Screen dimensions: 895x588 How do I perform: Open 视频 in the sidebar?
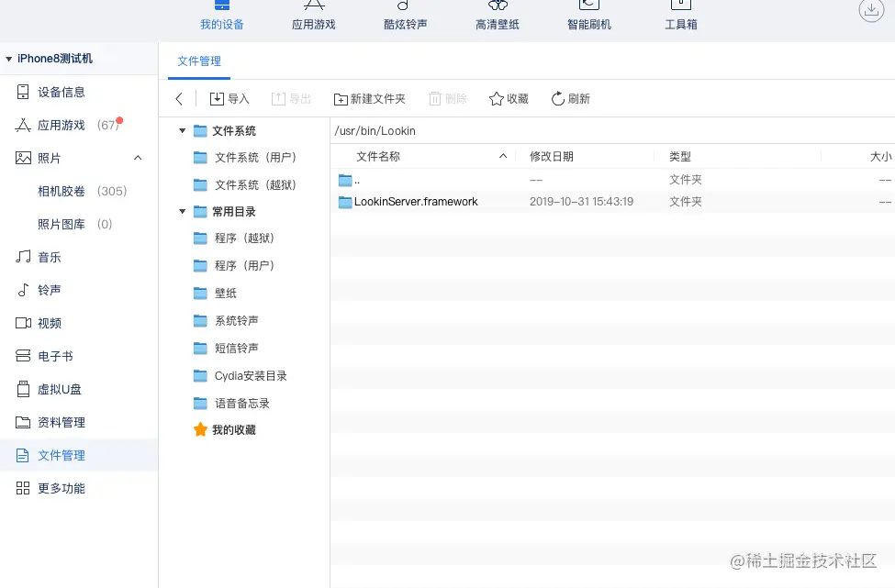pos(79,324)
